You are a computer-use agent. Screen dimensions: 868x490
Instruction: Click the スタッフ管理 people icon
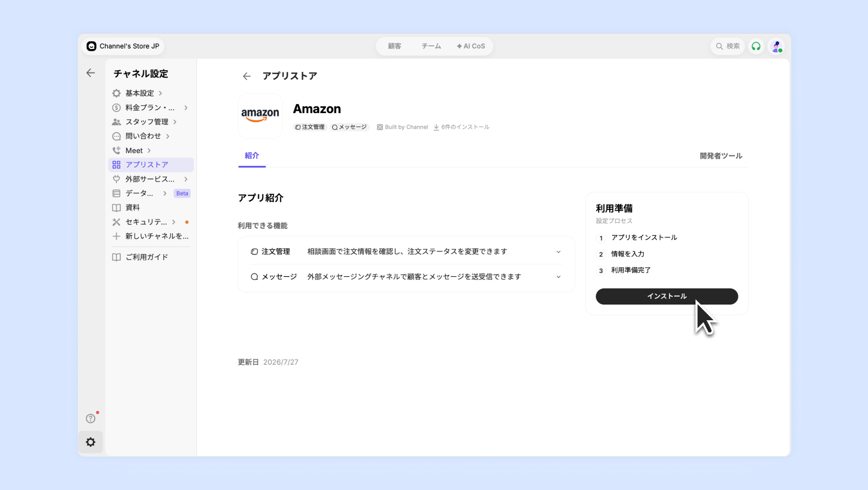tap(116, 121)
